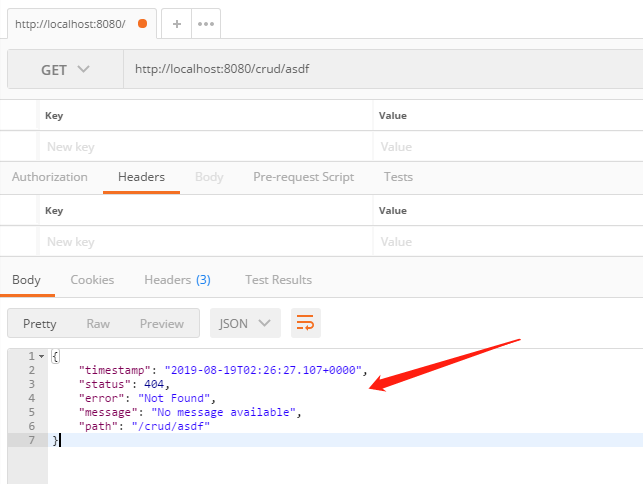The height and width of the screenshot is (484, 643).
Task: Toggle the wrap lines icon in response
Action: click(305, 323)
